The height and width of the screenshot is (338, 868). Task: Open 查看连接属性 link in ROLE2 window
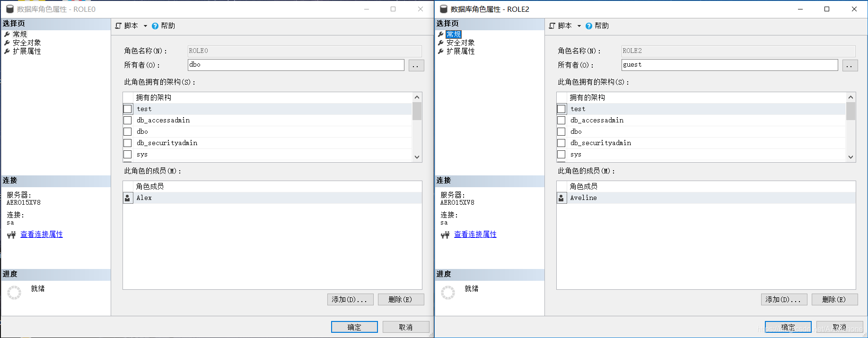(475, 234)
